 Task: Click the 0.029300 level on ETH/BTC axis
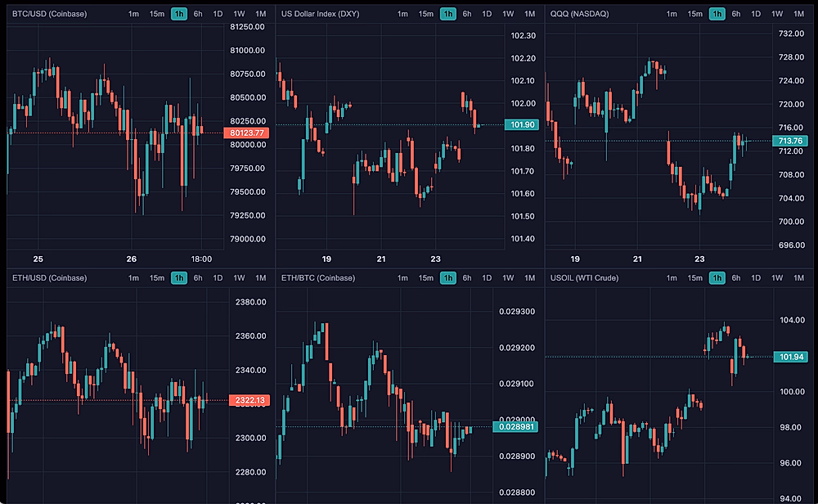516,312
